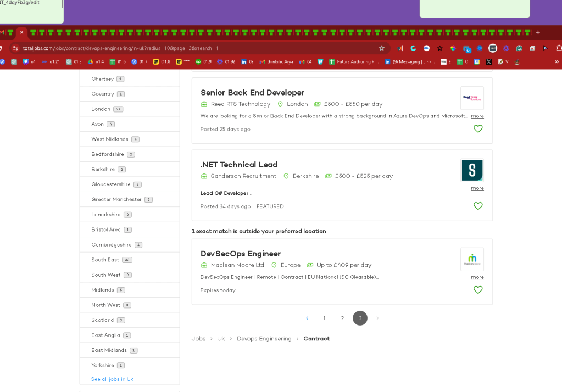The image size is (562, 392).
Task: Open the o1.4 Google Drive bookmark
Action: (96, 61)
